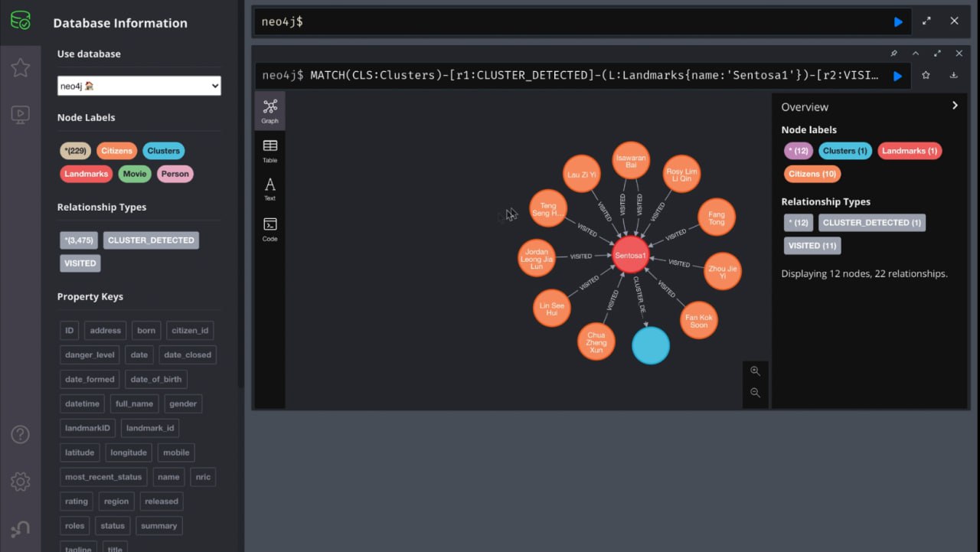Click the MATCH query text in frame

[594, 76]
